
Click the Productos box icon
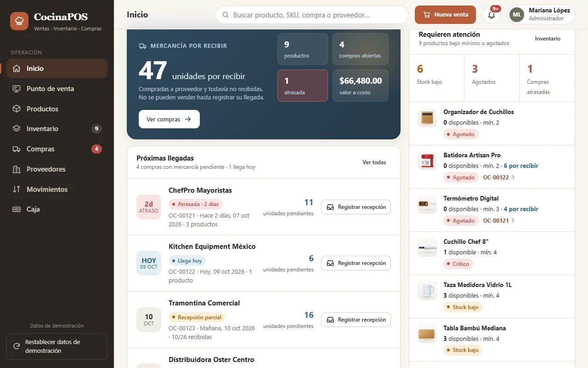pyautogui.click(x=17, y=109)
